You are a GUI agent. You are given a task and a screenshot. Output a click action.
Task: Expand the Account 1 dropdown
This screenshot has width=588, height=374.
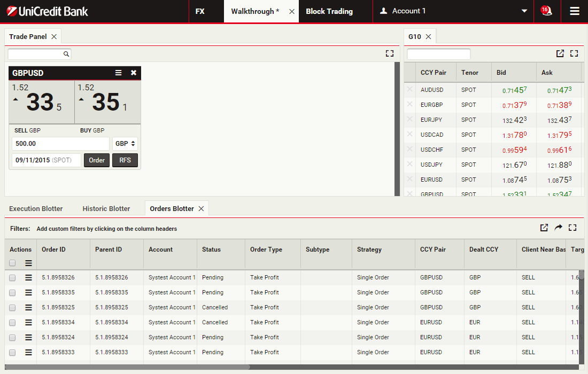pyautogui.click(x=524, y=11)
